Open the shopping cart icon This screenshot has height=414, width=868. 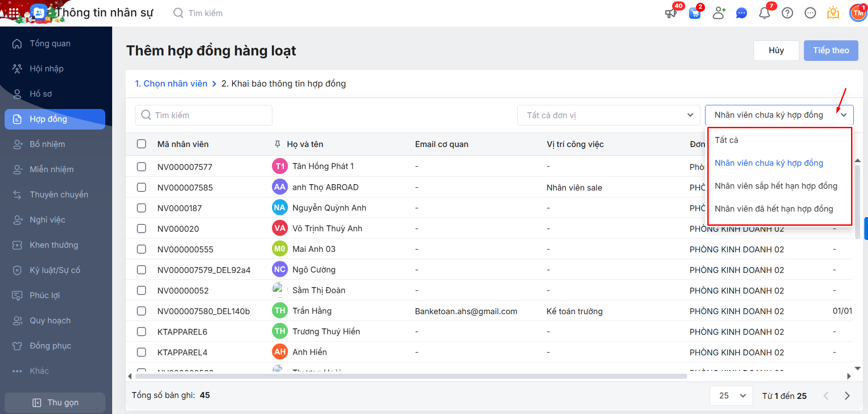point(694,13)
